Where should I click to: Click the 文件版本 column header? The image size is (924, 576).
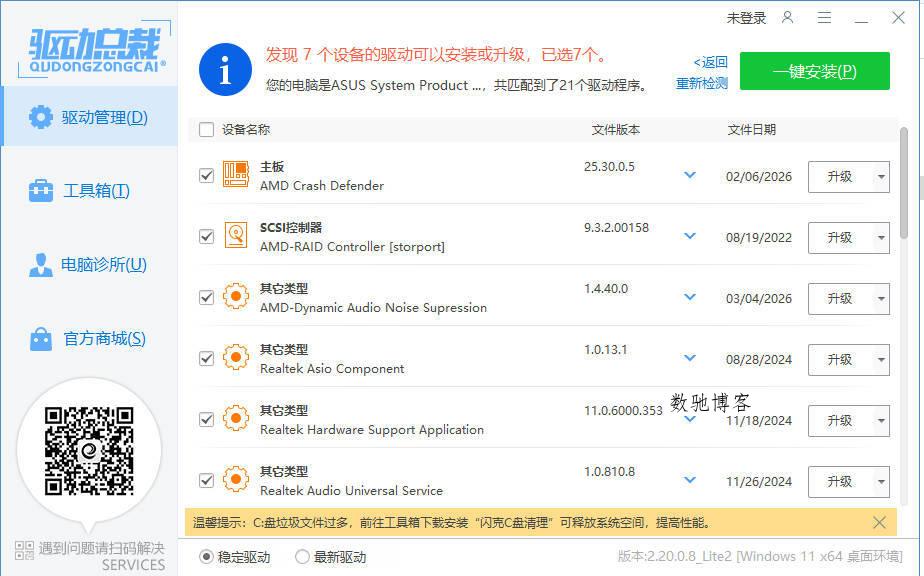[x=616, y=130]
